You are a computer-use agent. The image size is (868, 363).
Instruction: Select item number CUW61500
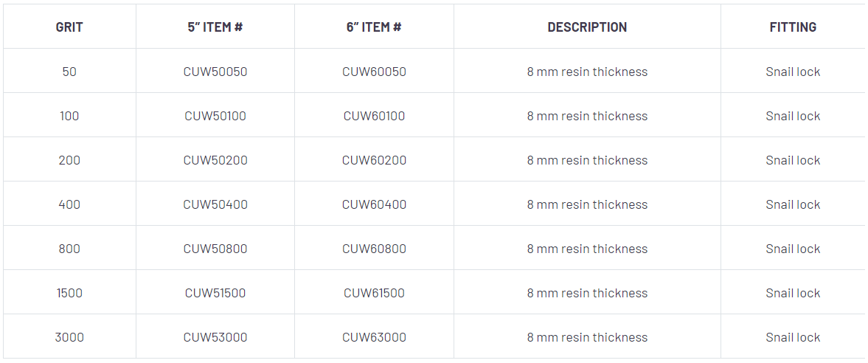pos(374,293)
